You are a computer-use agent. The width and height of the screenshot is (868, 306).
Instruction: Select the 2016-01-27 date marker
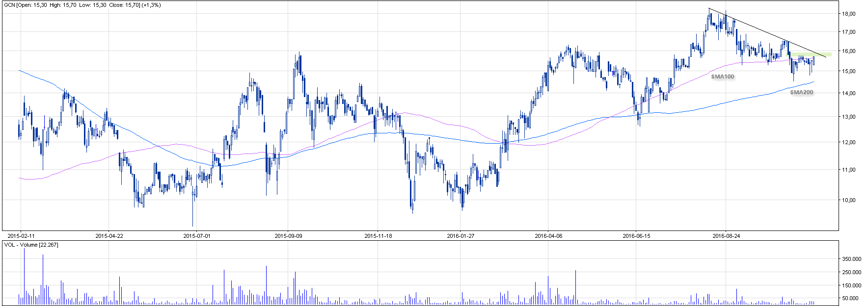coord(461,236)
